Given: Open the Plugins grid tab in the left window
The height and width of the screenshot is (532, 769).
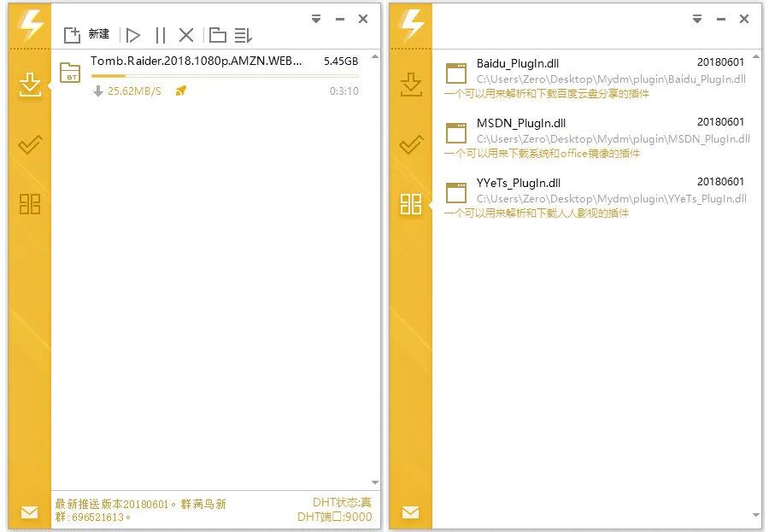Looking at the screenshot, I should coord(30,204).
